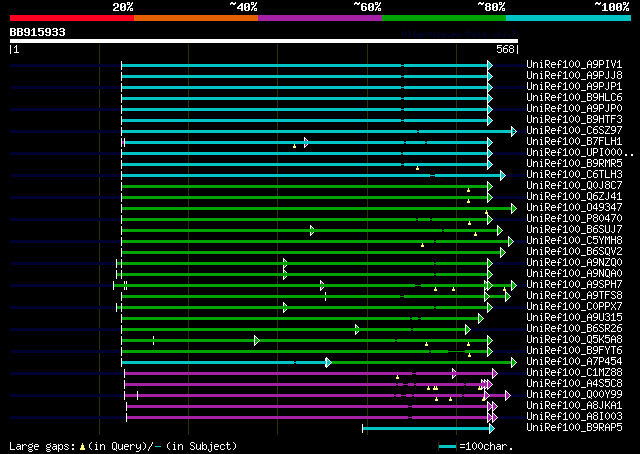Click the mid arrowhead on A9NZQ0 alignment
This screenshot has width=640, height=454.
point(285,264)
